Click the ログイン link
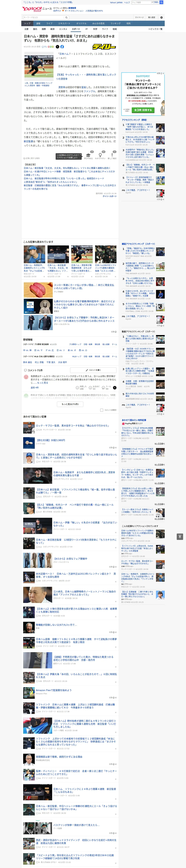The width and height of the screenshot is (186, 868). tap(57, 11)
